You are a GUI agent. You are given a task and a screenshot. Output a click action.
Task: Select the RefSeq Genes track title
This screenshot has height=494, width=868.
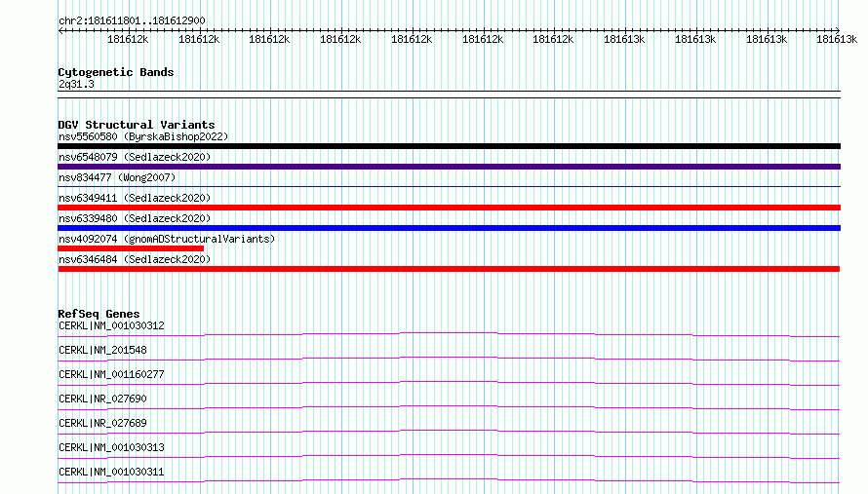point(99,314)
